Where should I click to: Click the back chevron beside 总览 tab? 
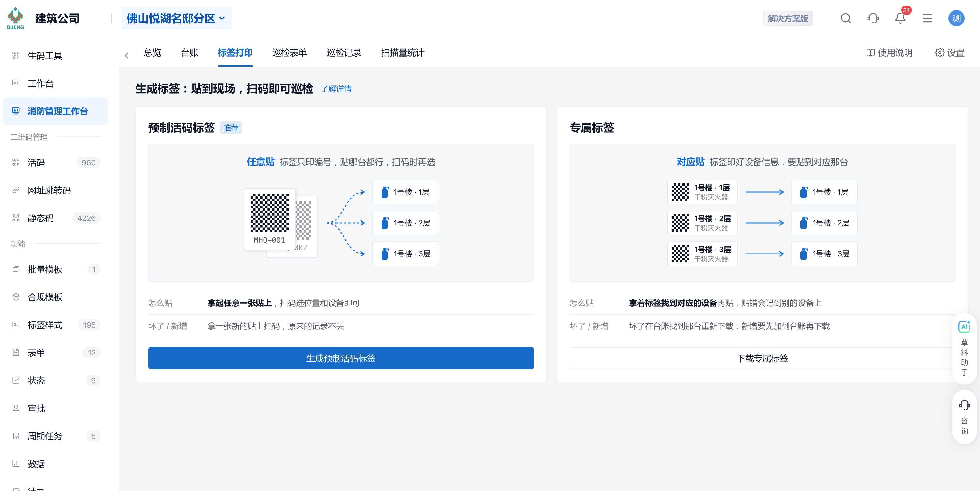127,56
